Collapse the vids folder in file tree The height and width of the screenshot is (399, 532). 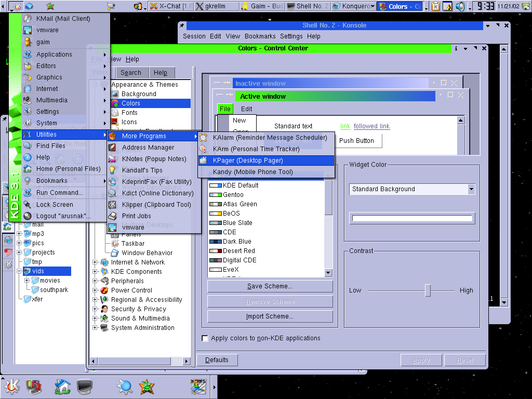(19, 271)
